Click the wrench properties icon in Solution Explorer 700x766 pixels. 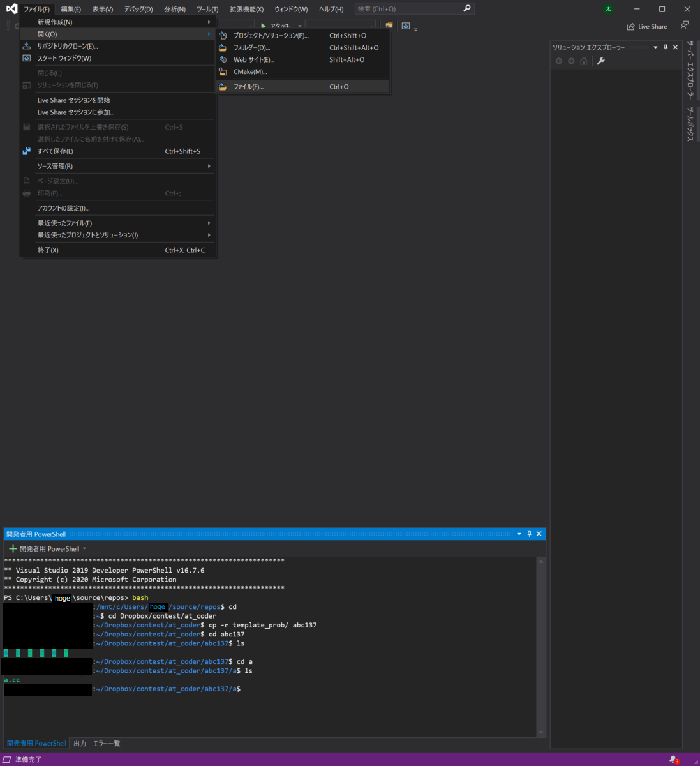[600, 61]
